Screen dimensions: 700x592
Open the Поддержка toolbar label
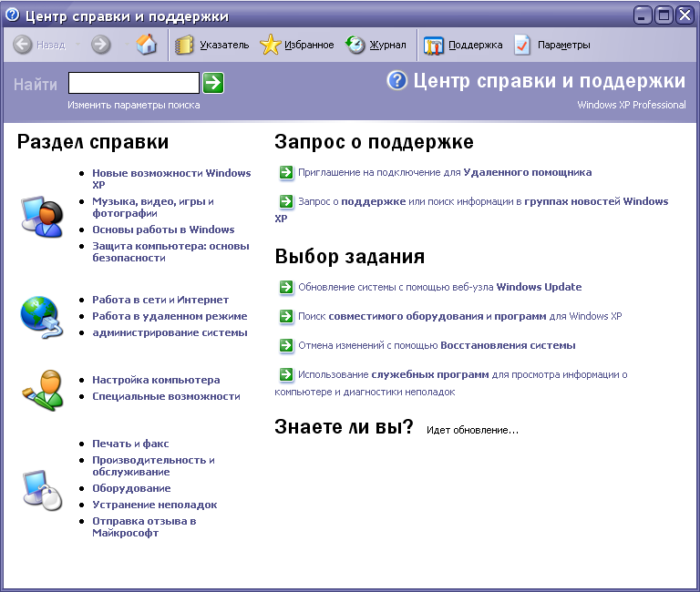[x=475, y=45]
